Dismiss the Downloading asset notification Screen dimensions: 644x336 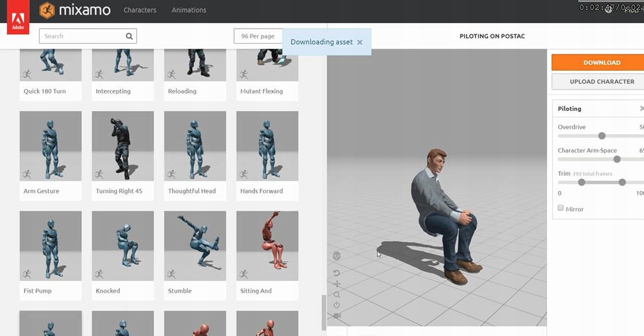360,43
